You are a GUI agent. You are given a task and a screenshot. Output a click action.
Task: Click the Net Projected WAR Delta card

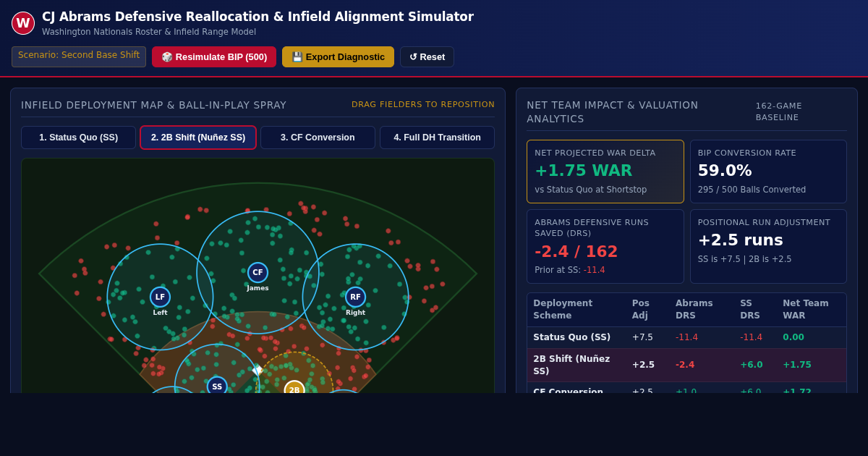pyautogui.click(x=605, y=172)
